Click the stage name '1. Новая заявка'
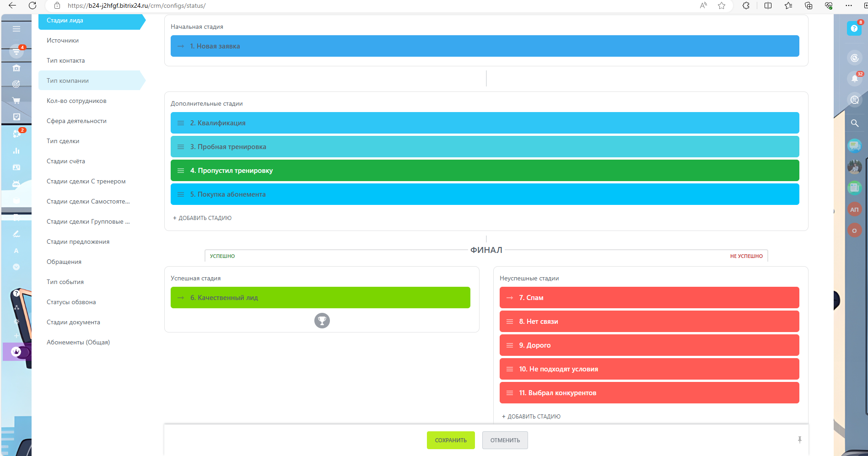 (215, 46)
